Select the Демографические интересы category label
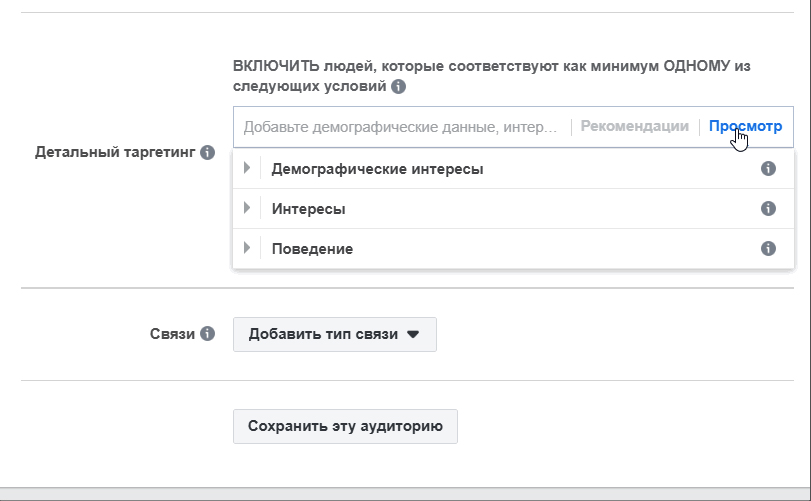 tap(377, 170)
